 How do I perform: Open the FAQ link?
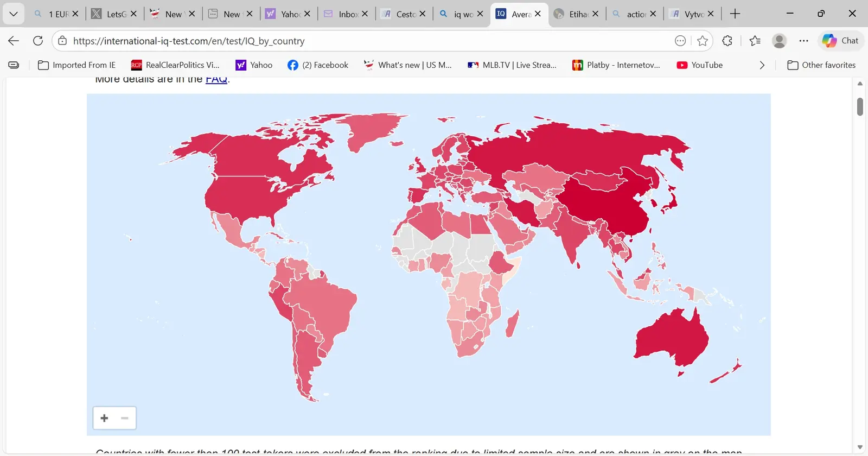[x=216, y=79]
